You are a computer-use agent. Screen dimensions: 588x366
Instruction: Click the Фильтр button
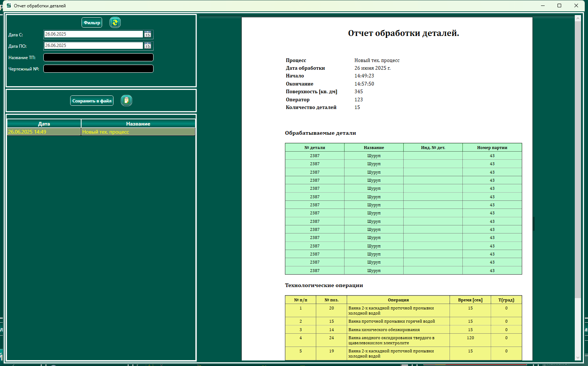point(92,22)
